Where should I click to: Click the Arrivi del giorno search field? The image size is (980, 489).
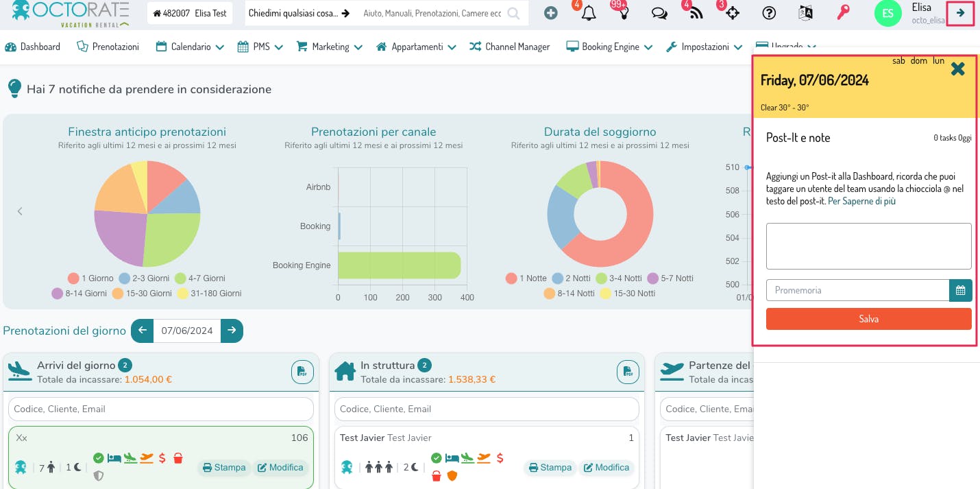pyautogui.click(x=161, y=409)
